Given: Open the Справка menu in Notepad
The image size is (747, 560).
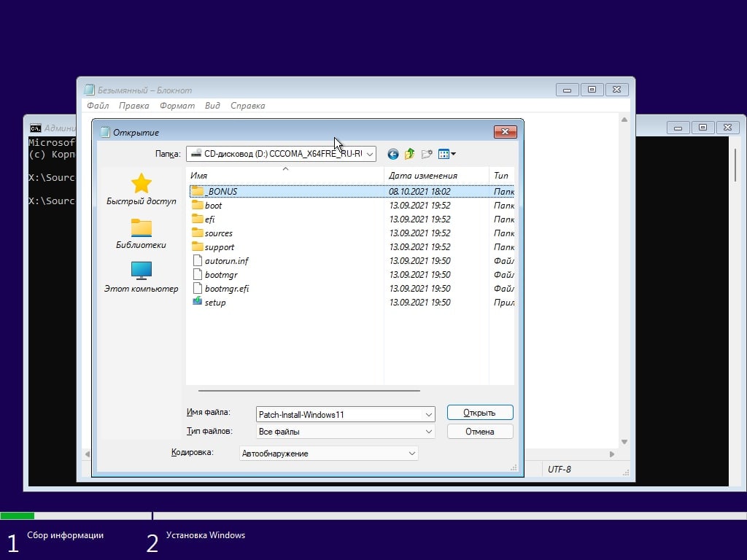Looking at the screenshot, I should pos(248,106).
